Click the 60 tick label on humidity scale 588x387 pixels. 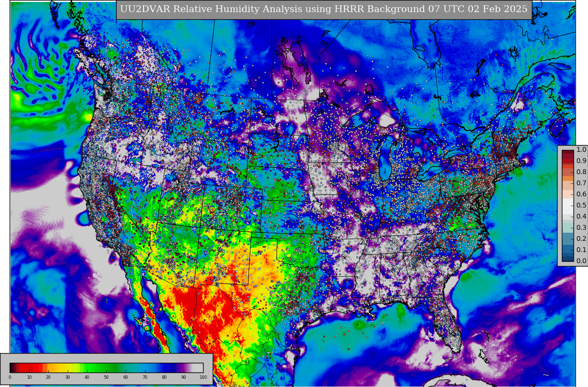click(126, 377)
